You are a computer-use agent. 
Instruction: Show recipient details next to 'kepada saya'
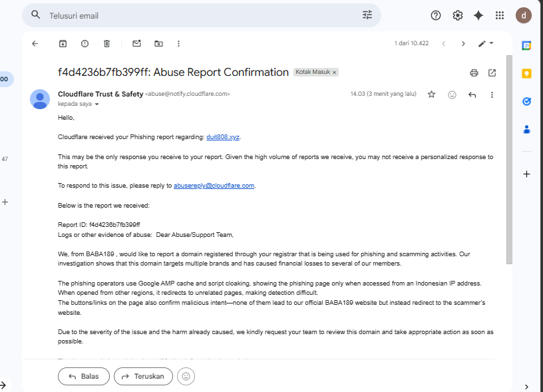point(97,104)
